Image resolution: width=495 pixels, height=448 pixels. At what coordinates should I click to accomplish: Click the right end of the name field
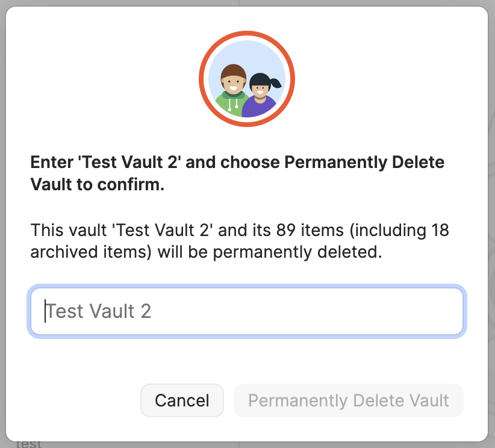click(446, 311)
